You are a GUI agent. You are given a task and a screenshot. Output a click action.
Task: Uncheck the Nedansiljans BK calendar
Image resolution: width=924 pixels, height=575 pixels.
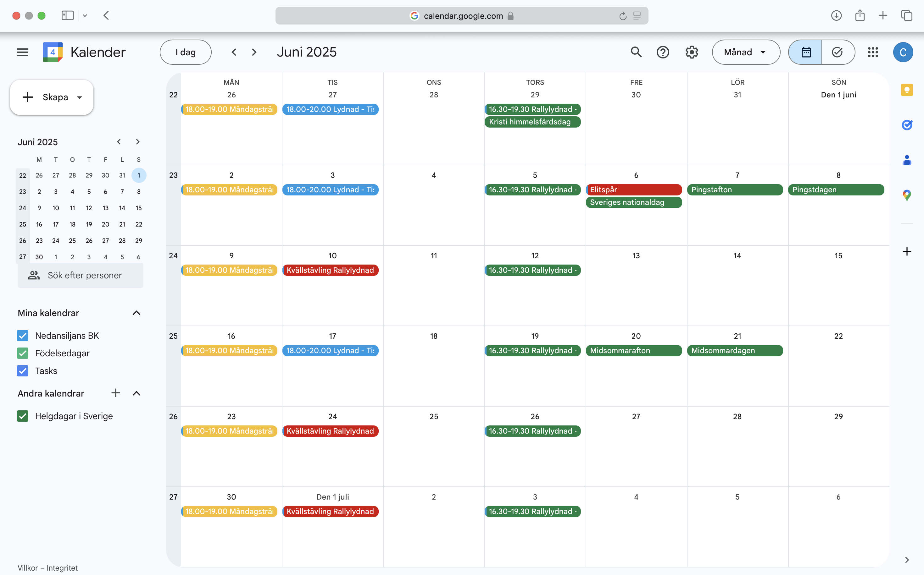(22, 336)
